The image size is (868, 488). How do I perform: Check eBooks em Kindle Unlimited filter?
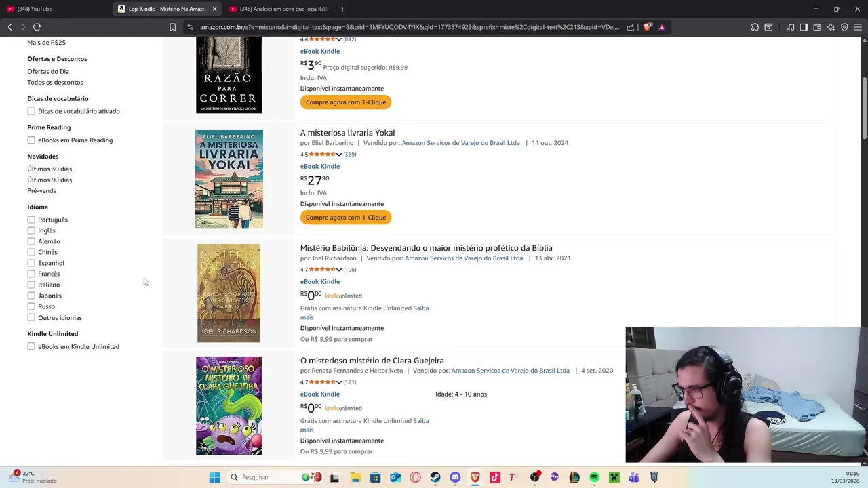[x=31, y=346]
